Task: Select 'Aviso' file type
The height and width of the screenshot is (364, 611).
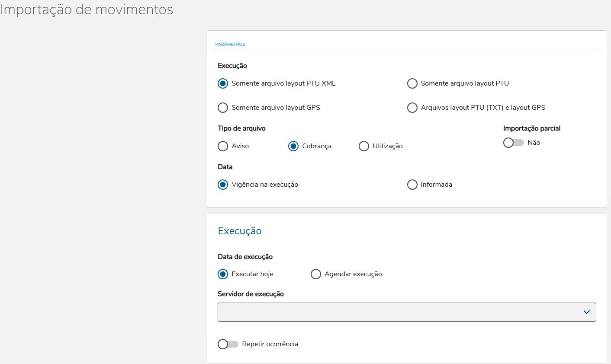Action: [x=223, y=146]
